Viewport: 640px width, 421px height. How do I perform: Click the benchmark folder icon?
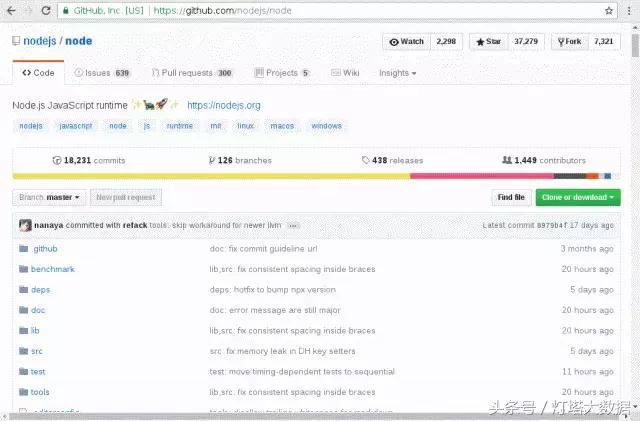click(x=24, y=269)
